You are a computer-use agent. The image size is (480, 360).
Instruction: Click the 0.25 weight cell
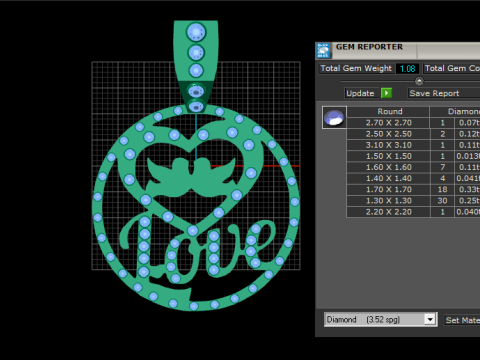click(x=468, y=201)
